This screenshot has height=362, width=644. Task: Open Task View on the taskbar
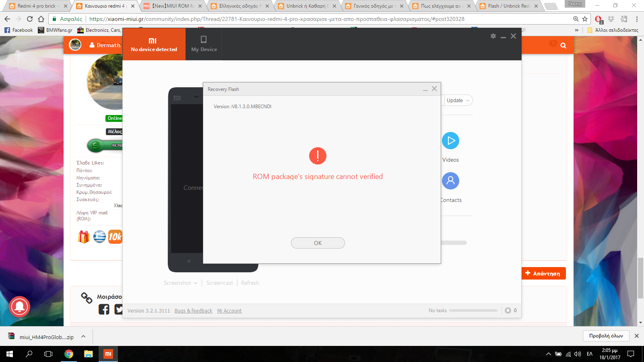(48, 354)
